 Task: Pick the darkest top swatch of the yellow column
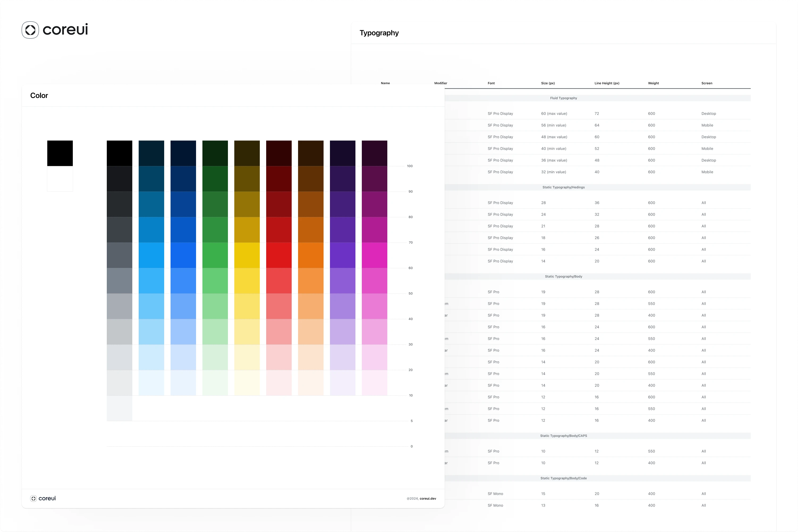tap(247, 153)
